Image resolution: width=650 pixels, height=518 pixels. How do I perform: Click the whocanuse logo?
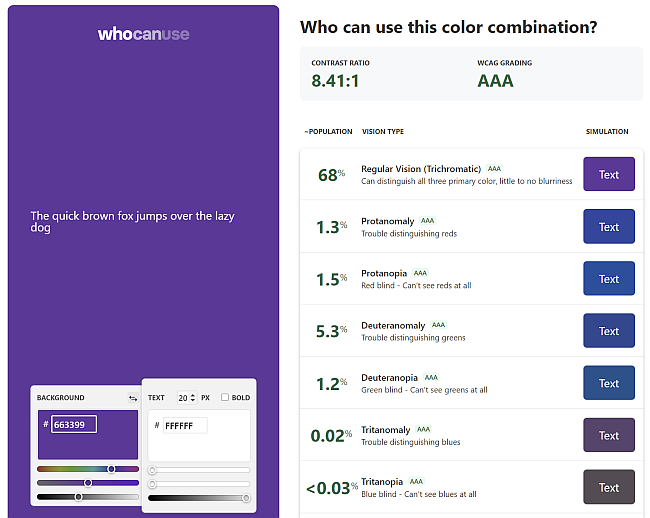pos(143,34)
